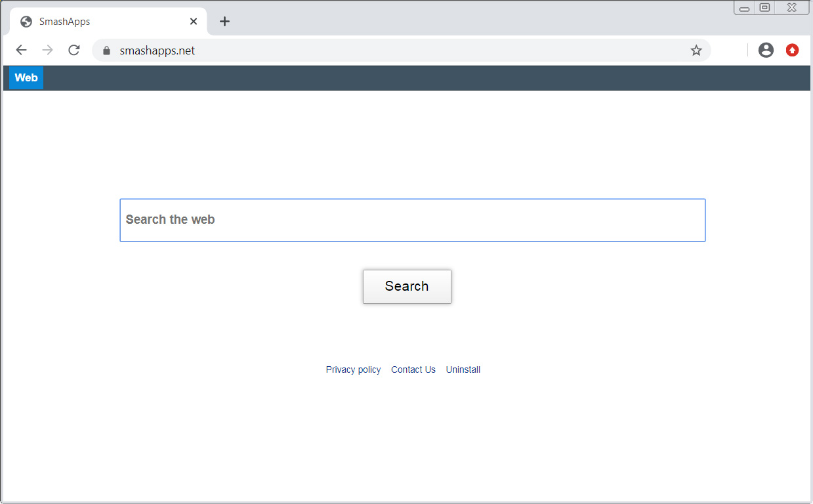This screenshot has height=504, width=813.
Task: Click the Search the web field
Action: pos(412,220)
